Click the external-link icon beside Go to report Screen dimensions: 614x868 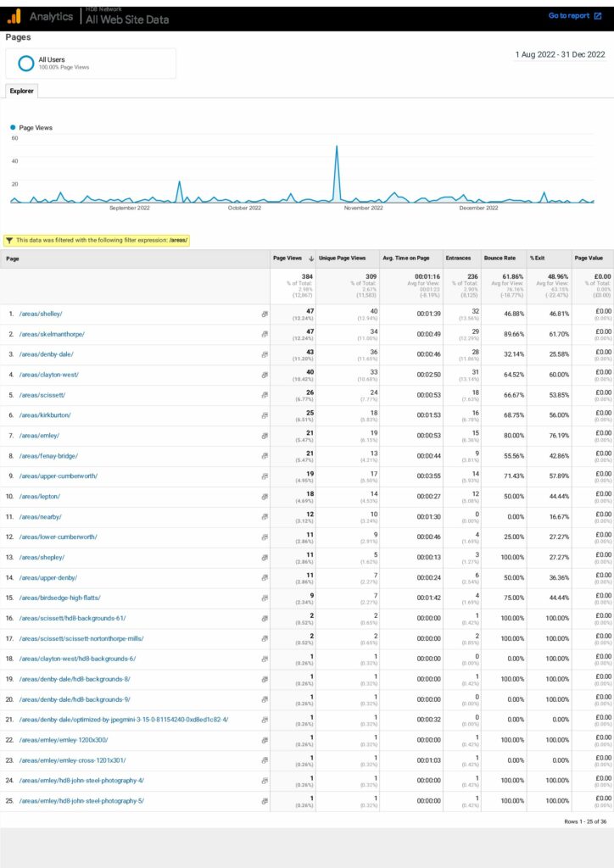597,16
